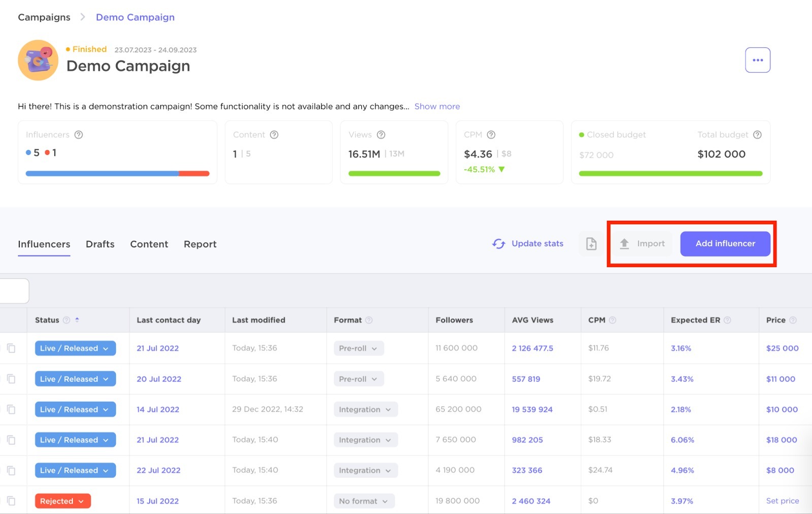Viewport: 812px width, 514px height.
Task: Toggle the Status column sort order
Action: 77,320
